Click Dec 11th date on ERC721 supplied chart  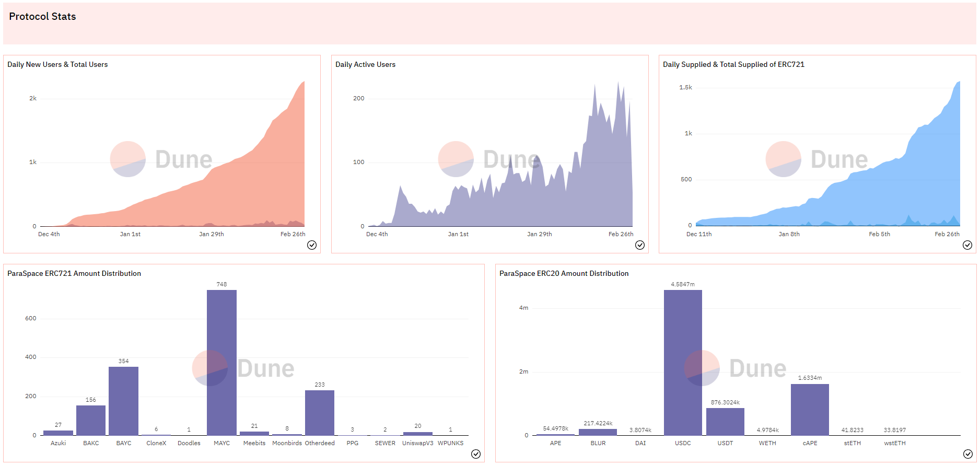699,234
